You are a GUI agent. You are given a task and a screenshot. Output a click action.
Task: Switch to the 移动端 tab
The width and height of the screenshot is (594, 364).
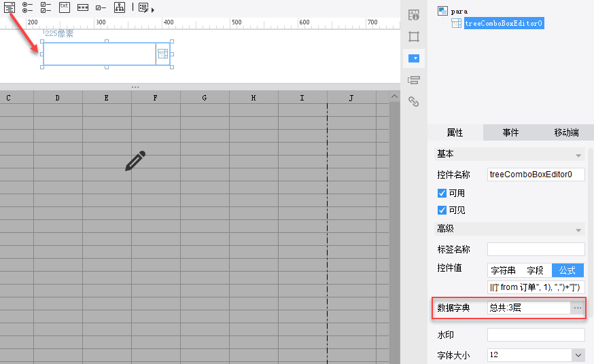coord(566,132)
